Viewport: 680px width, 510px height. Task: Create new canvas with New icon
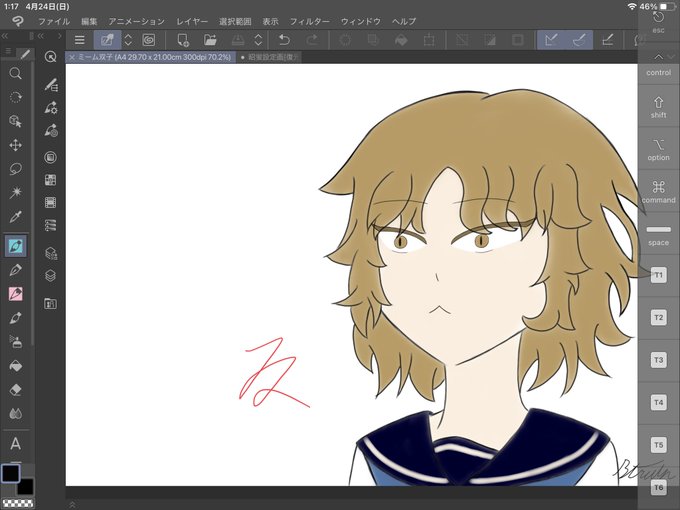(183, 40)
